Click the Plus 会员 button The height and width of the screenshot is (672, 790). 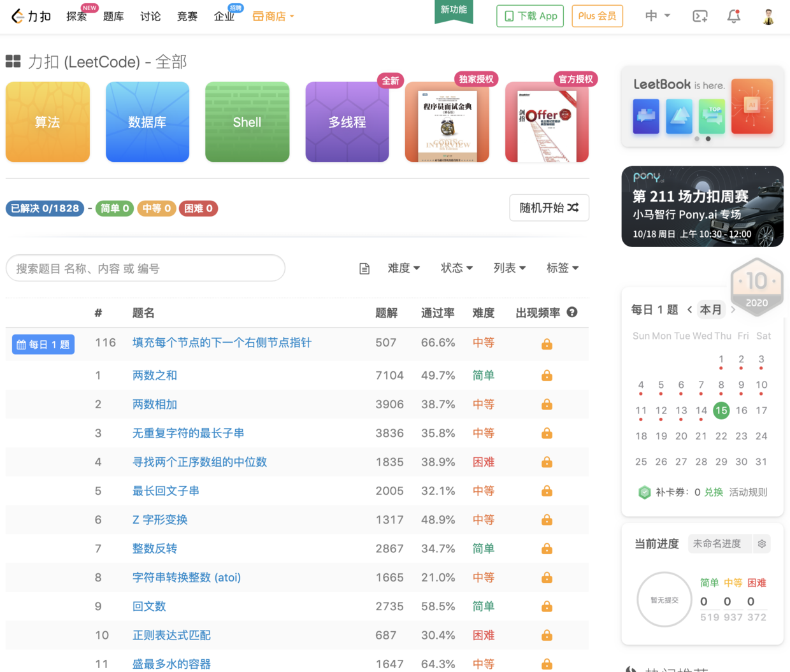(598, 16)
